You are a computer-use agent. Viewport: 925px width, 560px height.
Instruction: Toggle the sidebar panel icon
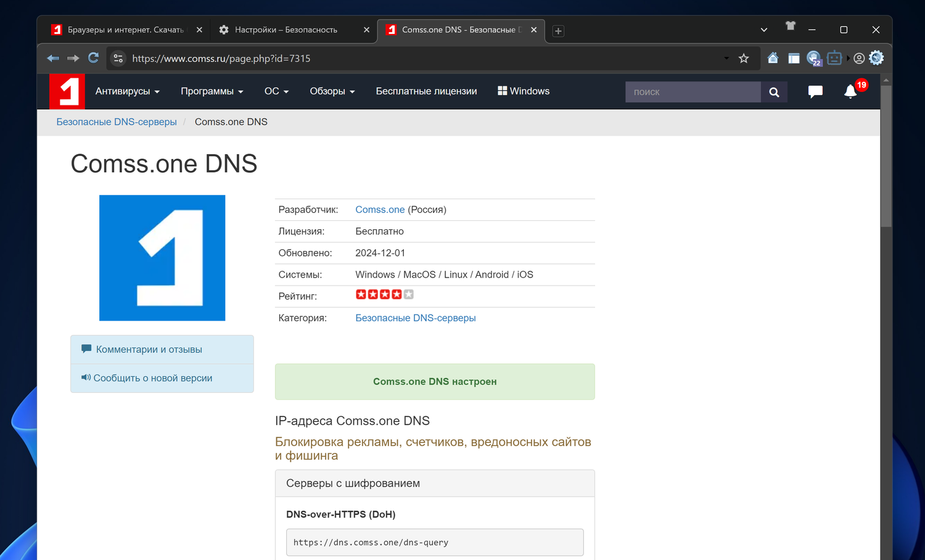[x=794, y=59]
